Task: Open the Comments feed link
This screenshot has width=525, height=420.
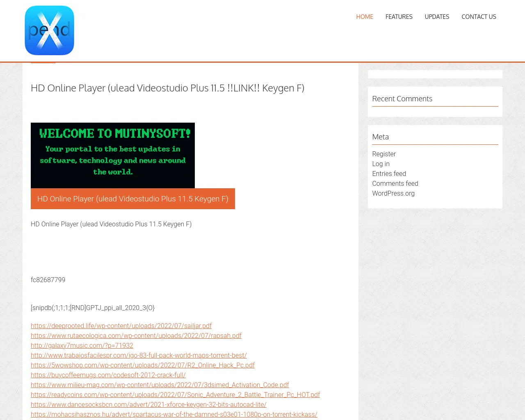Action: point(395,183)
